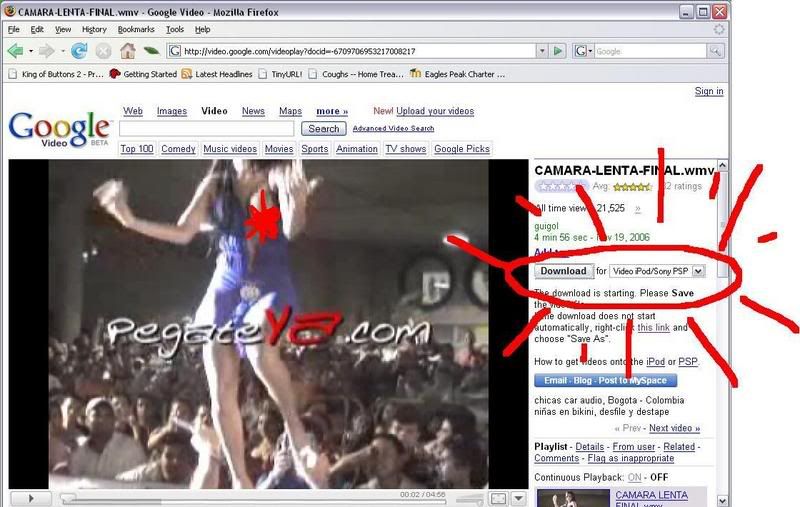Image resolution: width=800 pixels, height=507 pixels.
Task: Click the grayed Forward arrow button
Action: tap(46, 51)
